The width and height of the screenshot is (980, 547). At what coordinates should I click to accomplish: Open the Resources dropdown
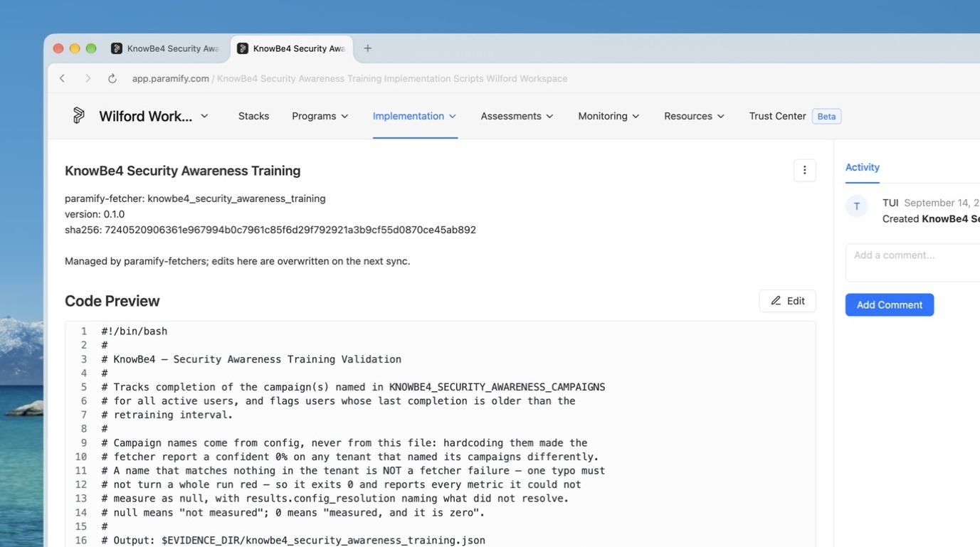pos(694,116)
